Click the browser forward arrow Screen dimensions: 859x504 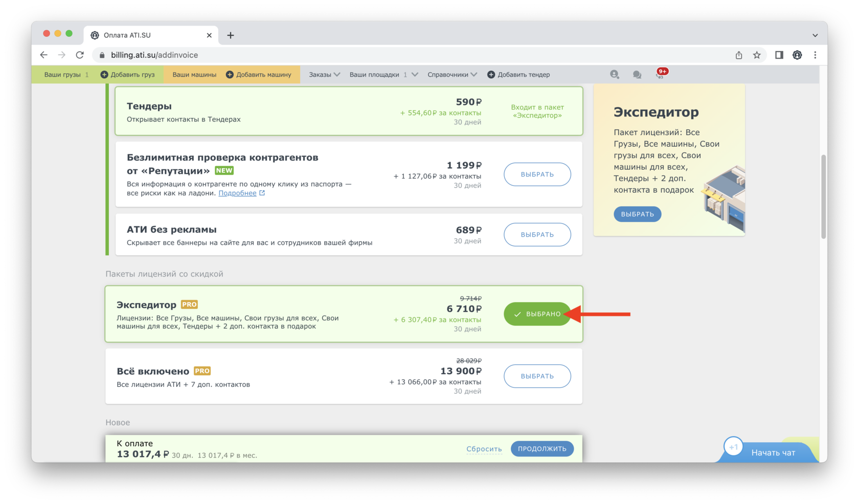tap(62, 55)
